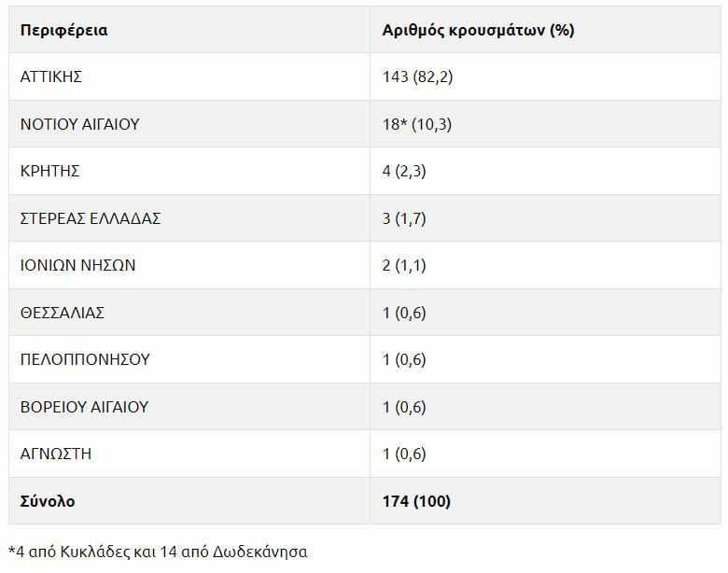Click the Αριθμός κρουσμάτων (%) column header

(x=478, y=30)
